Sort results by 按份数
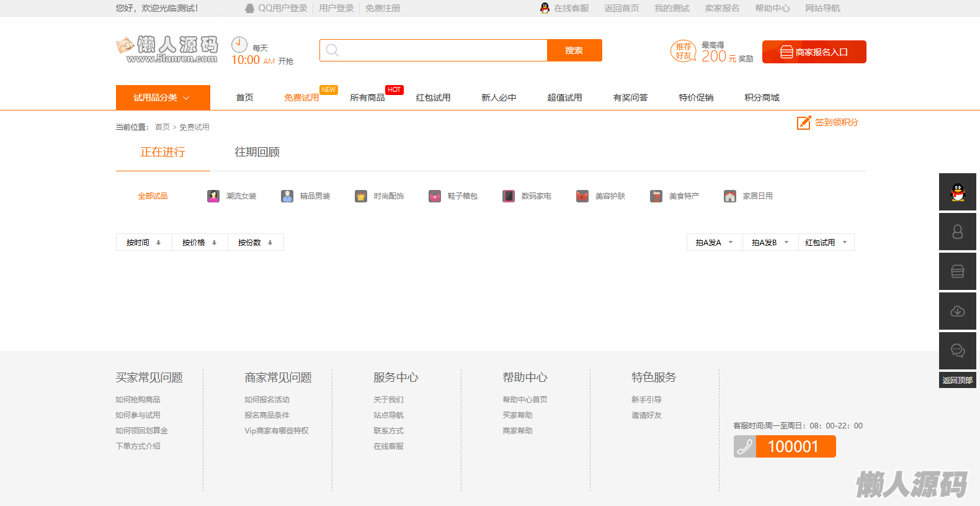The height and width of the screenshot is (506, 980). click(x=256, y=243)
